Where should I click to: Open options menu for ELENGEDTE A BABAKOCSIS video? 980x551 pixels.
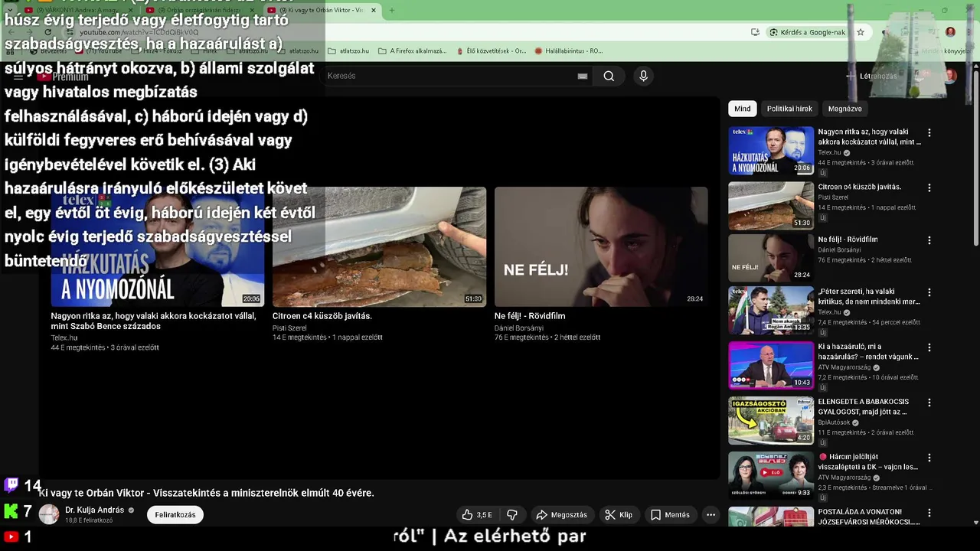929,403
